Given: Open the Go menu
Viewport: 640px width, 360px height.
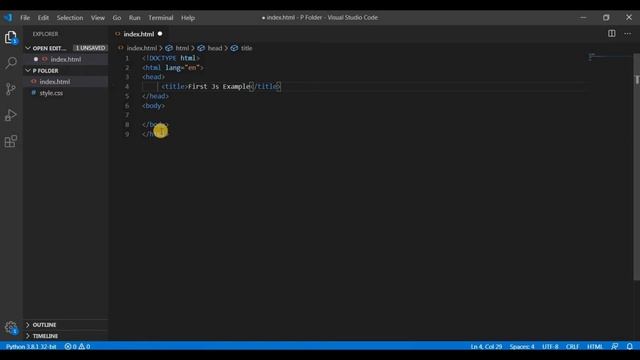Looking at the screenshot, I should (117, 18).
